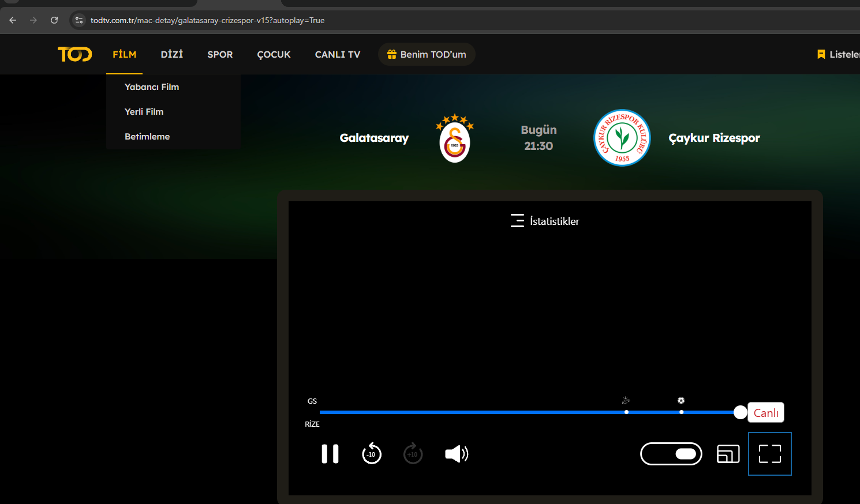Toggle the pill switch in player controls
The height and width of the screenshot is (504, 860).
pos(671,454)
